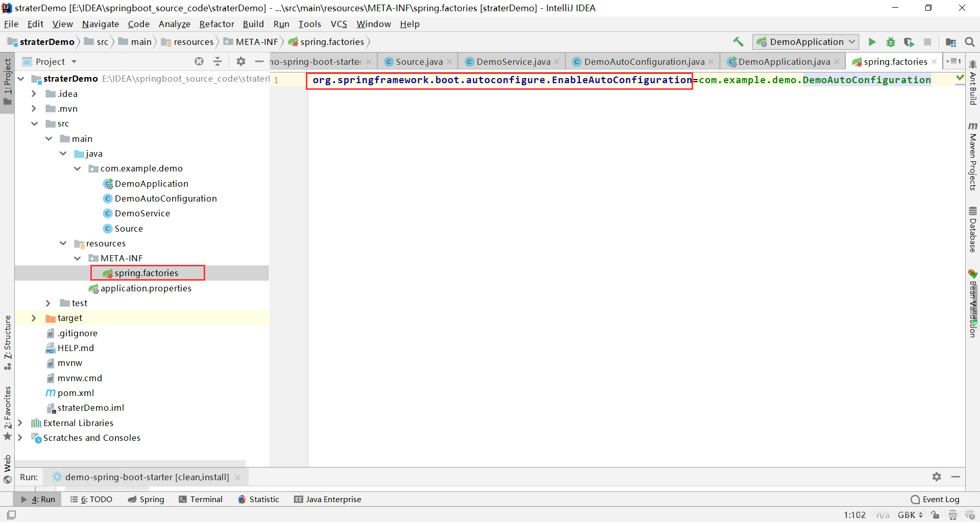Expand the target folder
This screenshot has width=980, height=522.
click(x=34, y=318)
